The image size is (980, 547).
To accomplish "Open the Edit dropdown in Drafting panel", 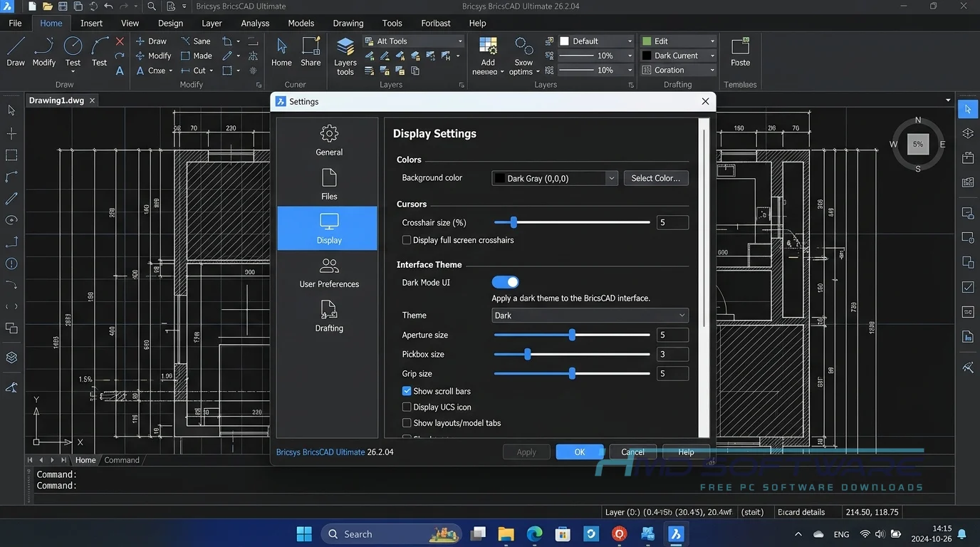I will (x=678, y=41).
